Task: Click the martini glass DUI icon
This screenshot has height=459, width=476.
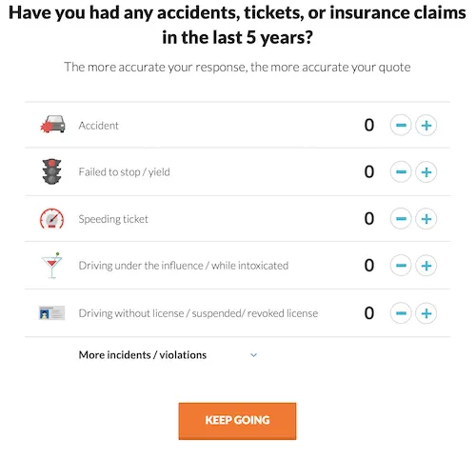Action: pyautogui.click(x=51, y=266)
